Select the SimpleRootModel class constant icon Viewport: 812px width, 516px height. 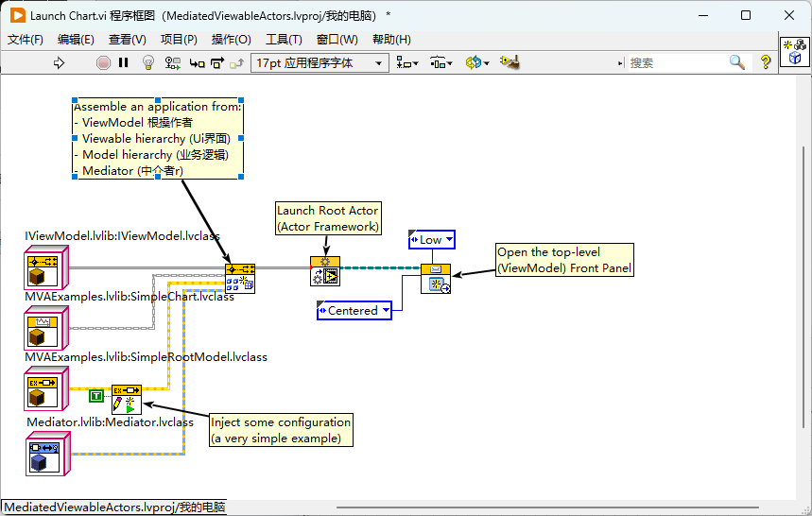[46, 388]
